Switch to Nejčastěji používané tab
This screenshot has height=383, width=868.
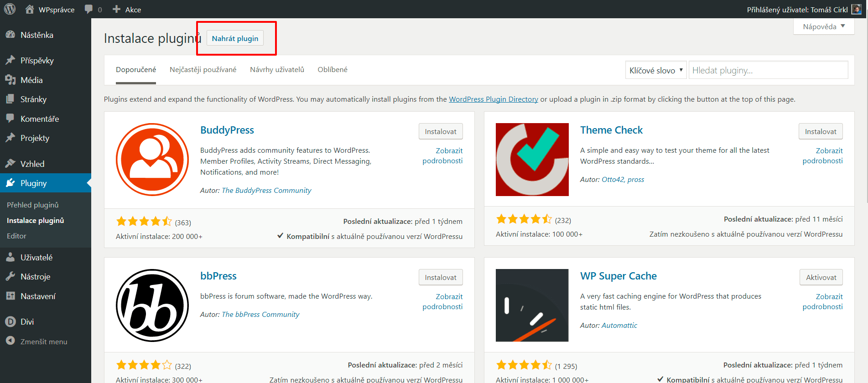point(203,70)
